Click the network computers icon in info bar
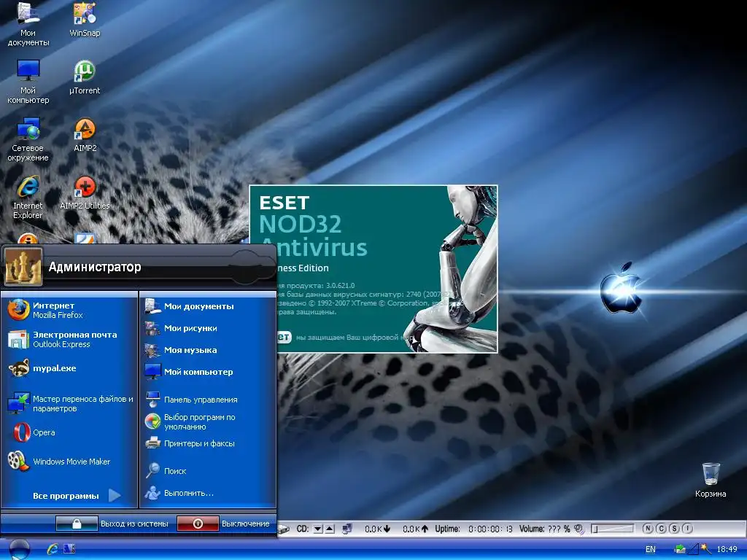The height and width of the screenshot is (560, 747). 347,529
